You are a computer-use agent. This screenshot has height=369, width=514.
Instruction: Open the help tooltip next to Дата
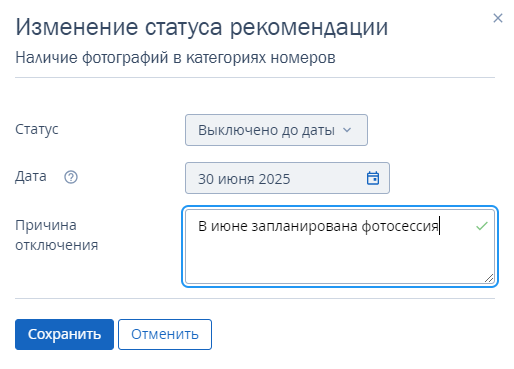(71, 177)
